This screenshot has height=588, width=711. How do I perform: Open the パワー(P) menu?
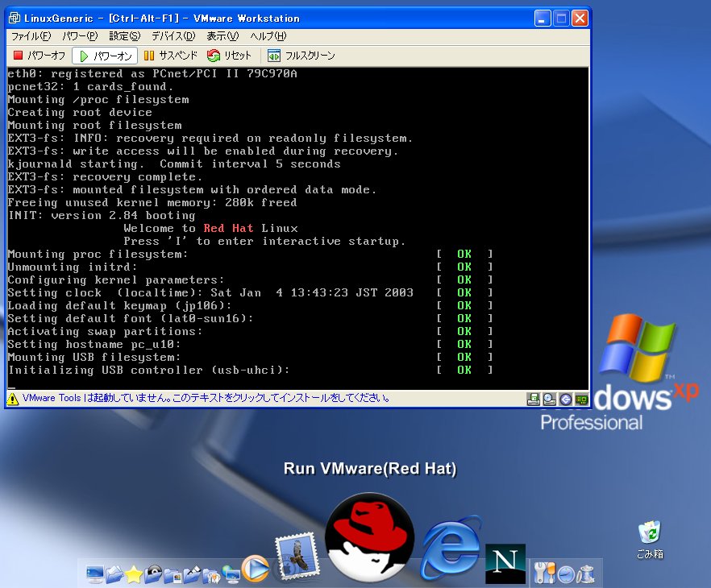coord(80,36)
